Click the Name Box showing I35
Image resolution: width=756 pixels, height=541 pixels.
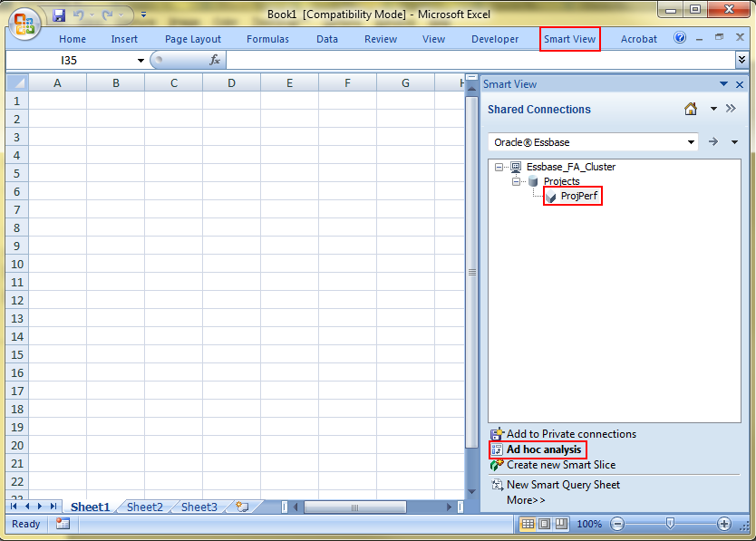click(69, 61)
